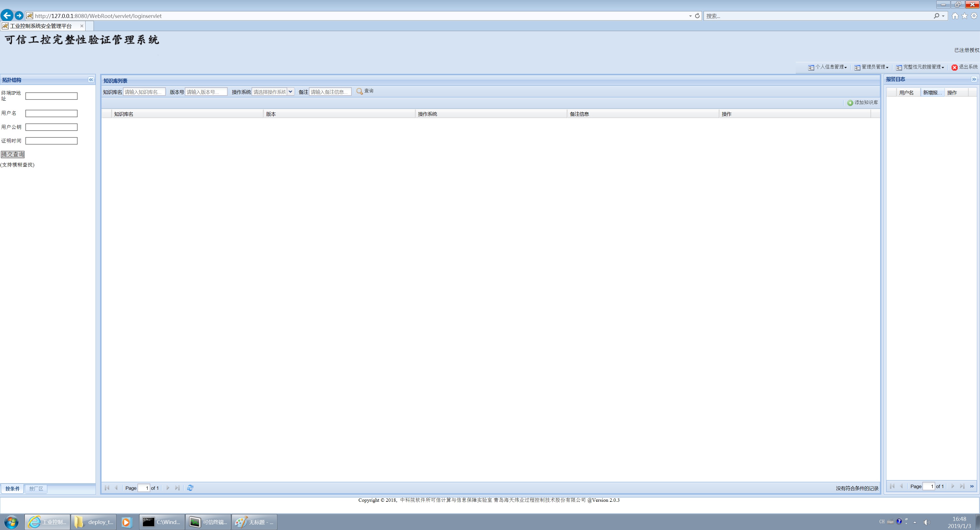Click the 查询 search magnifier icon

click(x=359, y=91)
